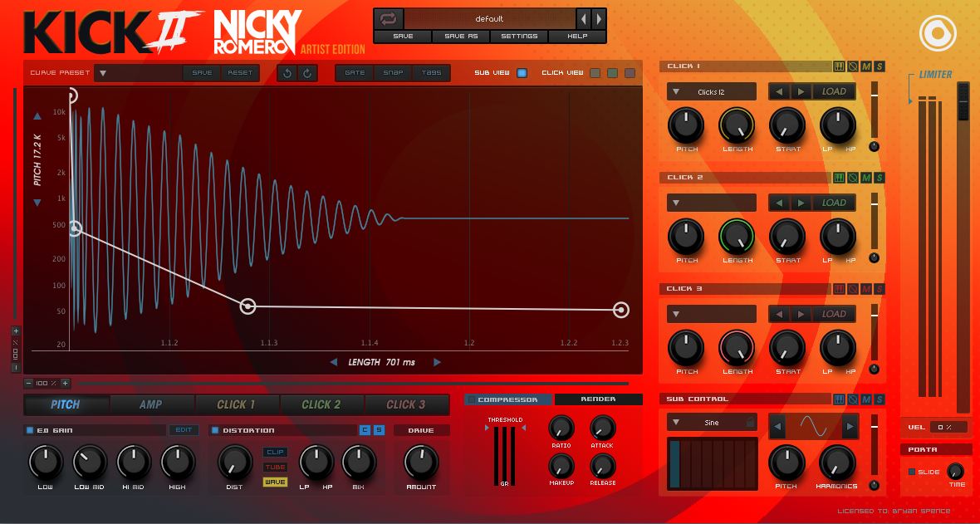
Task: Enable keytrack piano icon for Click 1
Action: 840,66
